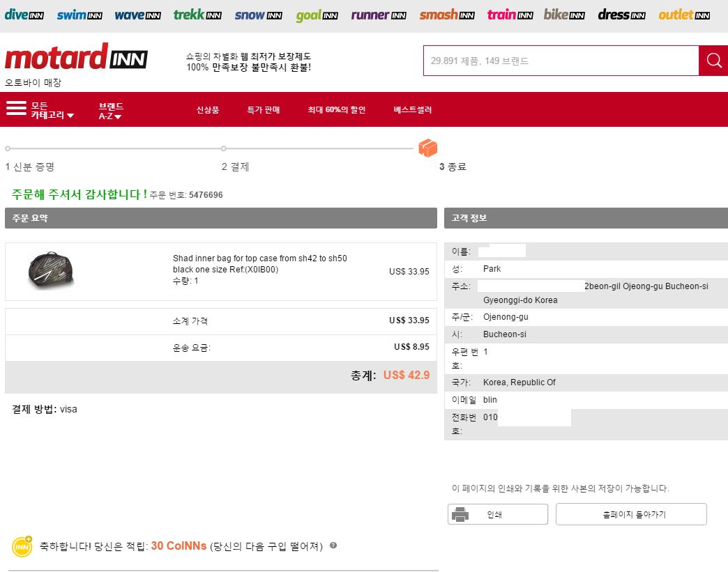Image resolution: width=728 pixels, height=572 pixels.
Task: Click the motardINN site logo
Action: 76,59
